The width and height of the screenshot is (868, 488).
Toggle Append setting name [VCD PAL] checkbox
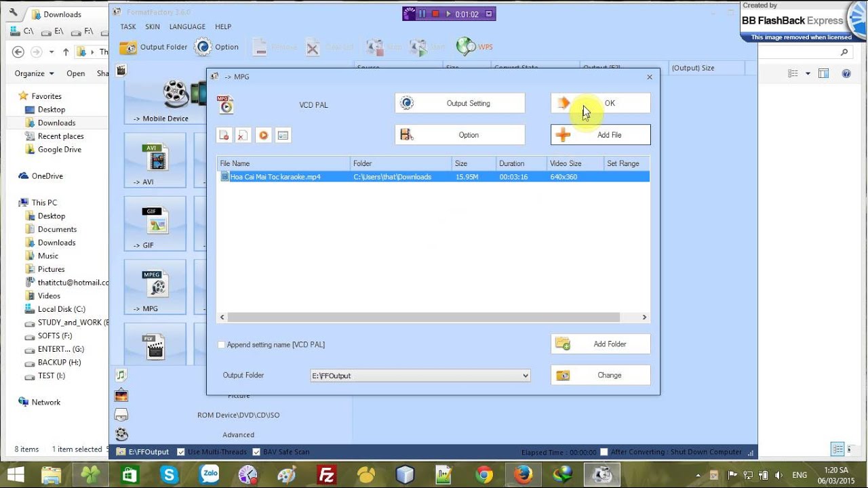coord(221,344)
